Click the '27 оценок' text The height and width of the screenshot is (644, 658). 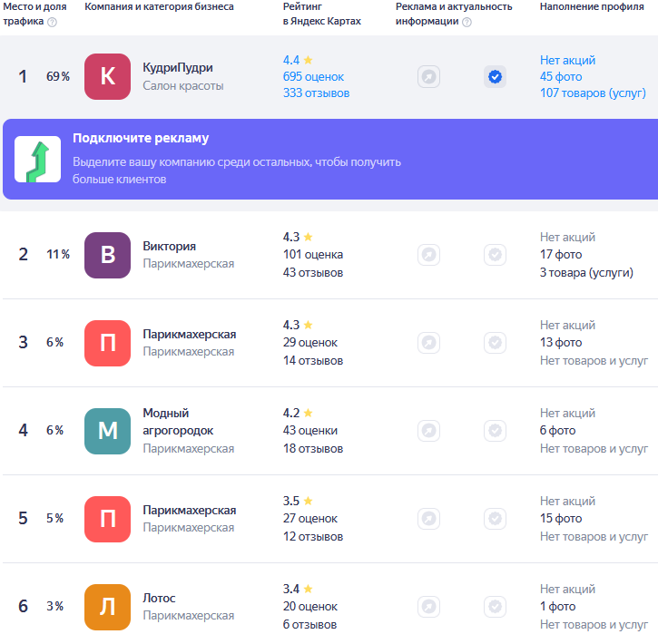click(x=309, y=519)
